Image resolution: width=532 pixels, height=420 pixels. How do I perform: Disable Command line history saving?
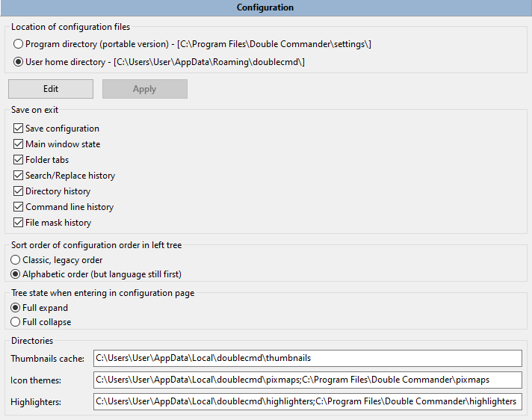19,207
